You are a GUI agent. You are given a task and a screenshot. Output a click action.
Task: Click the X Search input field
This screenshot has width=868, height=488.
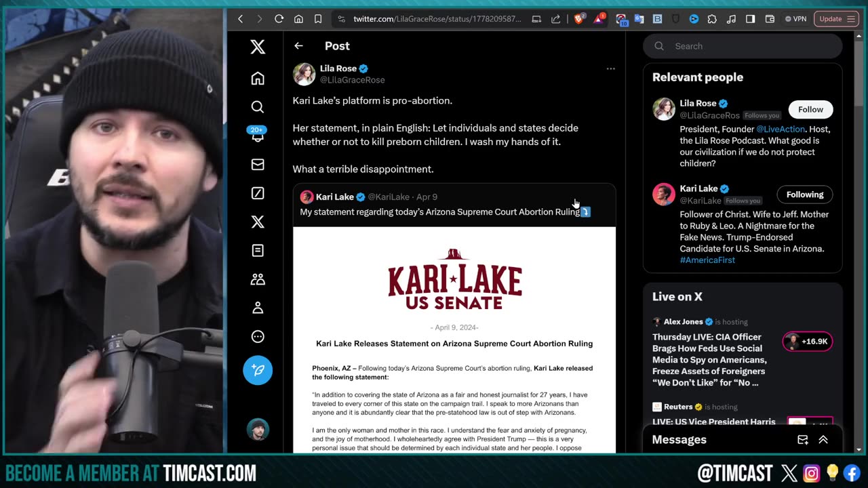pos(743,46)
